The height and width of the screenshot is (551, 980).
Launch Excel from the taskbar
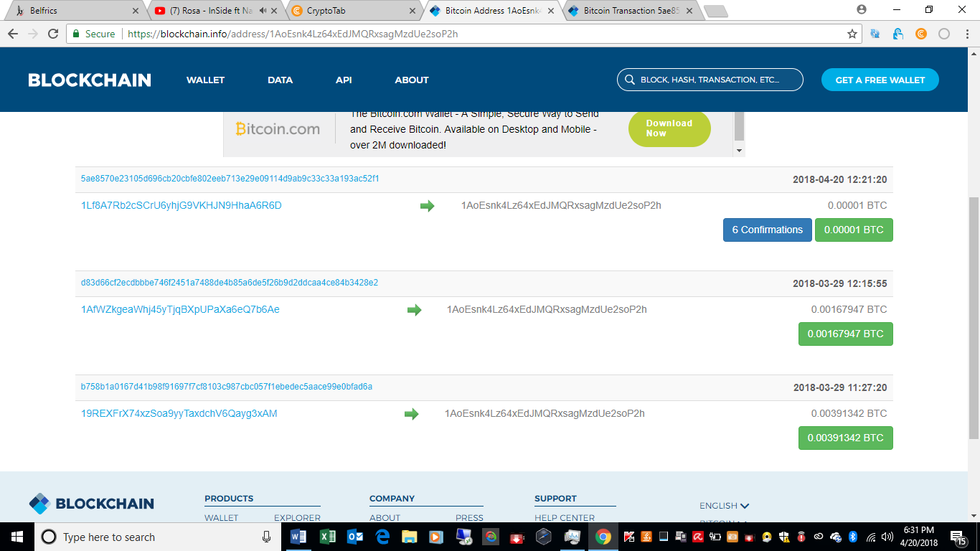326,537
